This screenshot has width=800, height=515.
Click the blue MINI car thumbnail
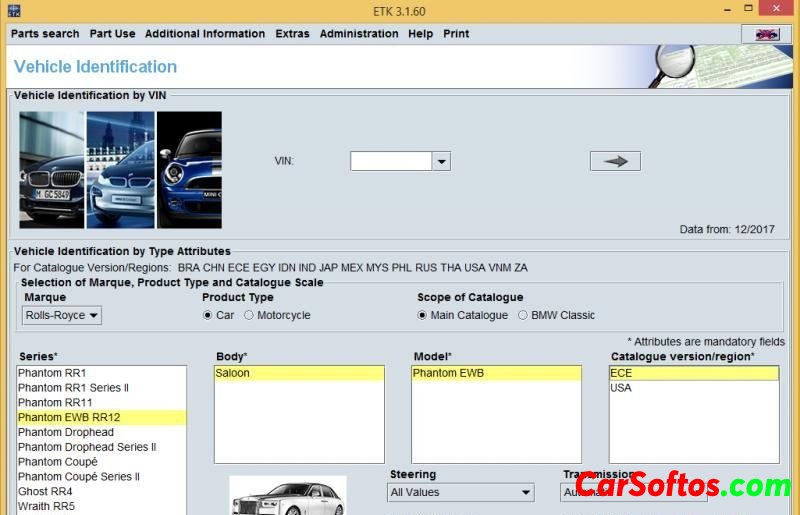coord(189,170)
